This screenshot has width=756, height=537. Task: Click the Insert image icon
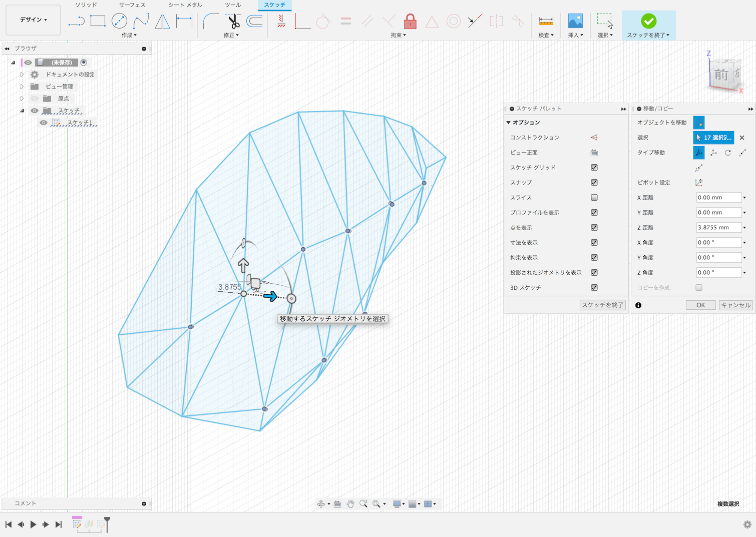pos(575,21)
